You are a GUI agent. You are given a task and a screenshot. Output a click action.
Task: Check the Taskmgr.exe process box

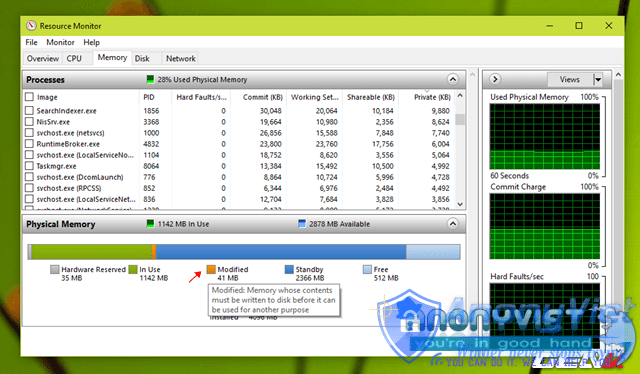tap(29, 166)
